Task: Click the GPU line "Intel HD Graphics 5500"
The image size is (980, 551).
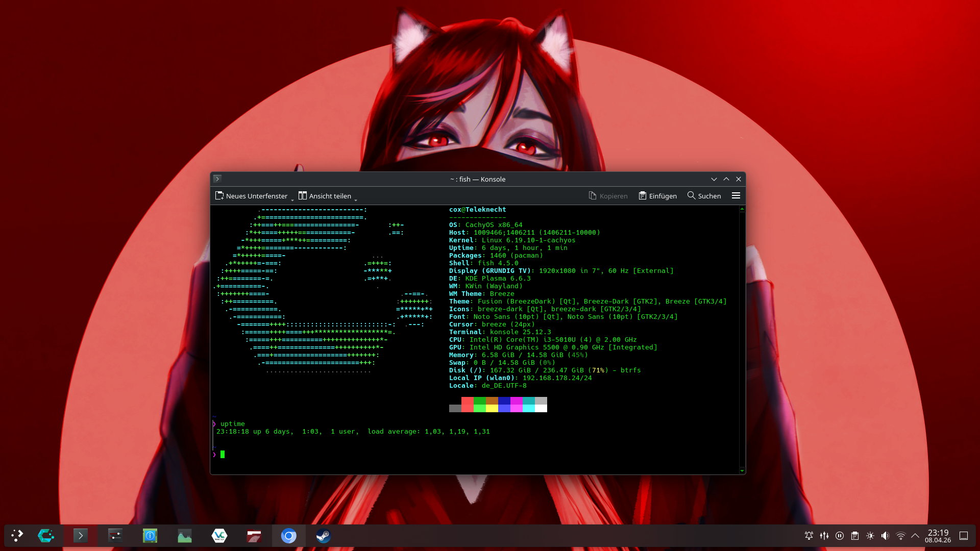Action: tap(514, 347)
